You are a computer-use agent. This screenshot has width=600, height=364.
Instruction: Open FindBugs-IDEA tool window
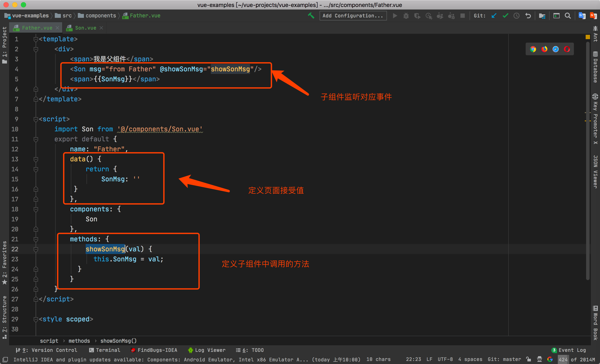(154, 350)
